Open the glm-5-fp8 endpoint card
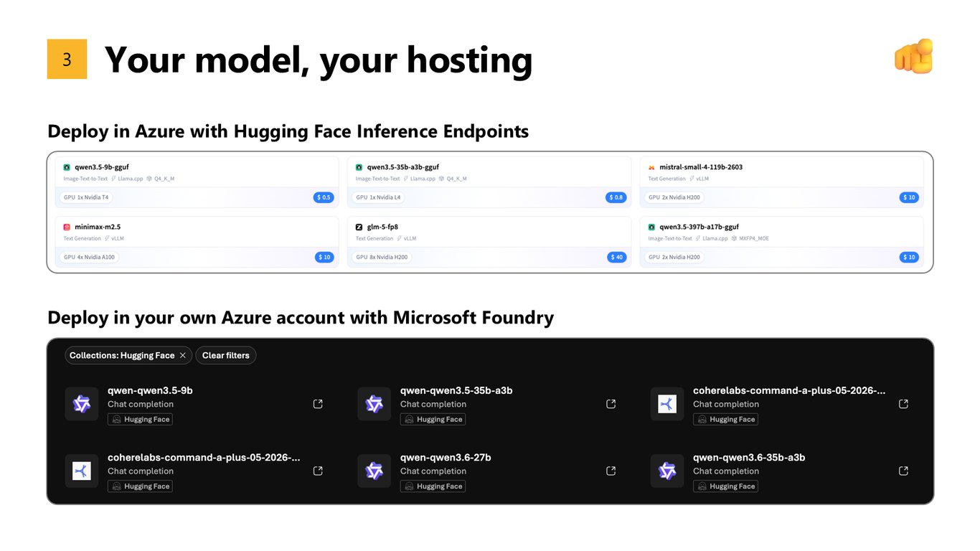The height and width of the screenshot is (551, 980). [x=489, y=242]
